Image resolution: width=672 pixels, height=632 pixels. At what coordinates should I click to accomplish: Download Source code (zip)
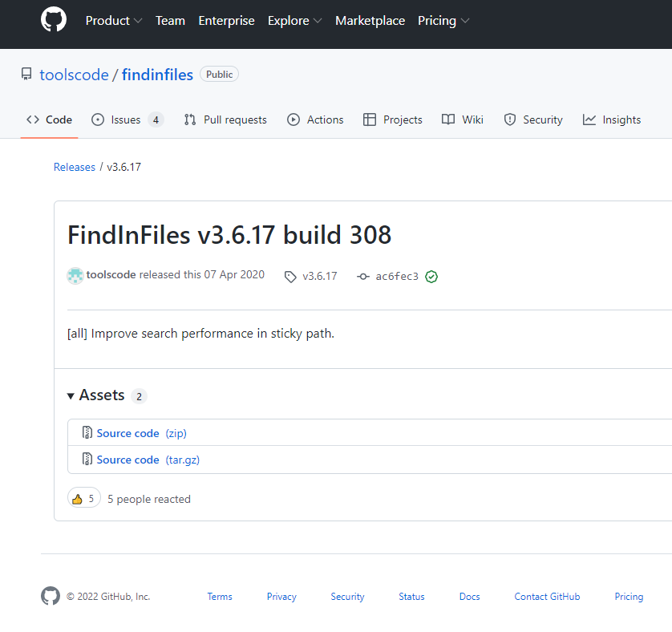pos(141,433)
